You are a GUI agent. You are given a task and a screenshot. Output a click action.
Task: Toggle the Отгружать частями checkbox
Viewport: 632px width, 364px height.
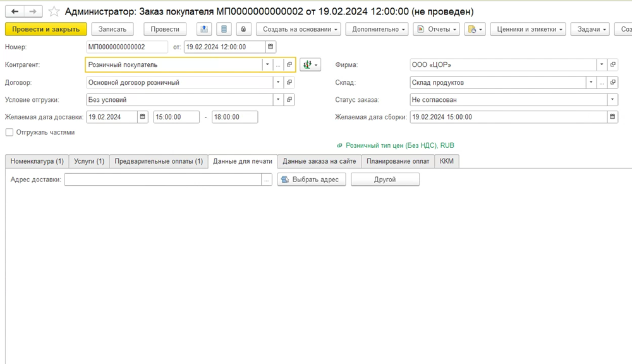pyautogui.click(x=9, y=133)
